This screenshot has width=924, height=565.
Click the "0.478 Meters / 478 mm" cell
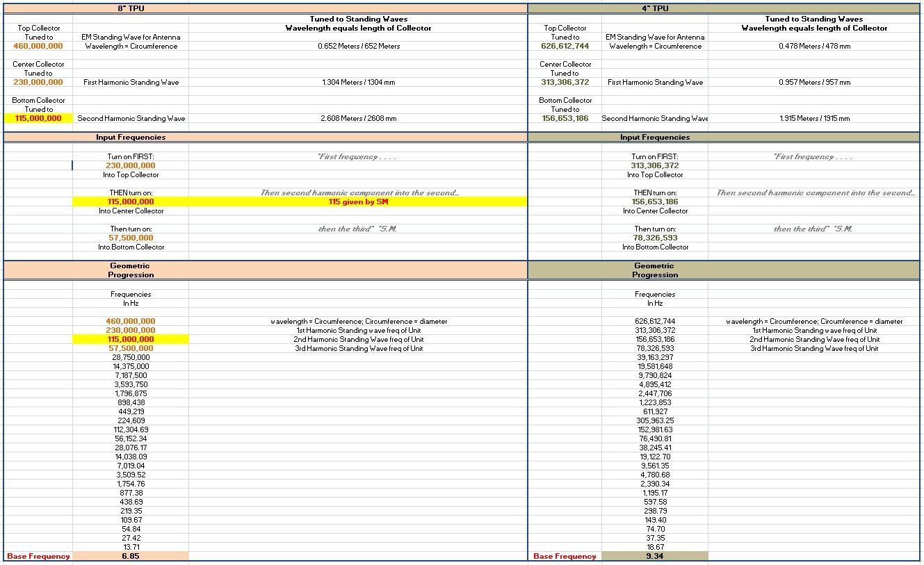pos(814,46)
